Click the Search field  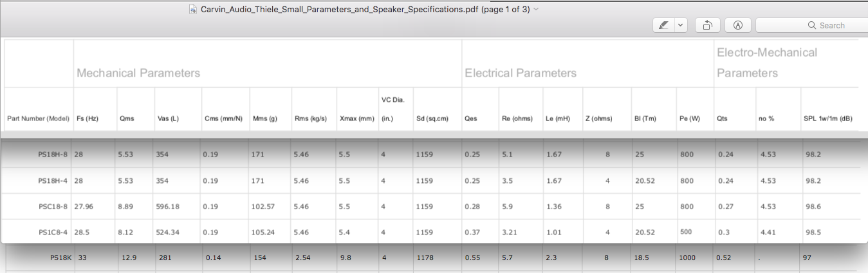click(x=811, y=25)
